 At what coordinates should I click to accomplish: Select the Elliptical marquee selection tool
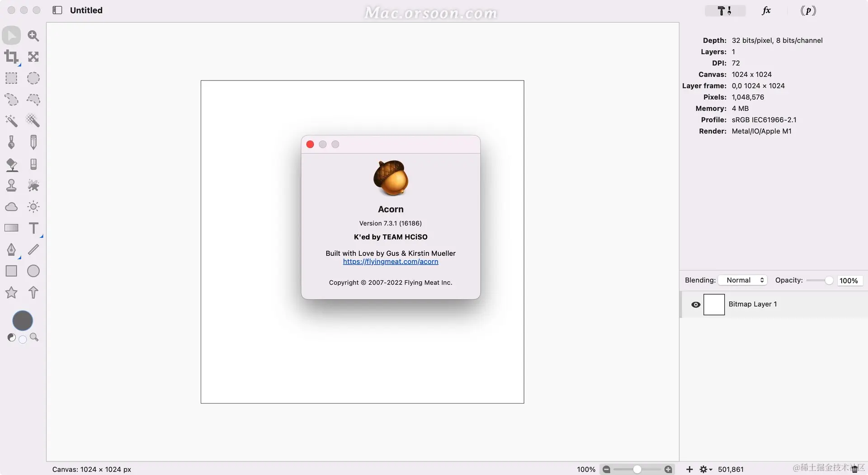(33, 78)
